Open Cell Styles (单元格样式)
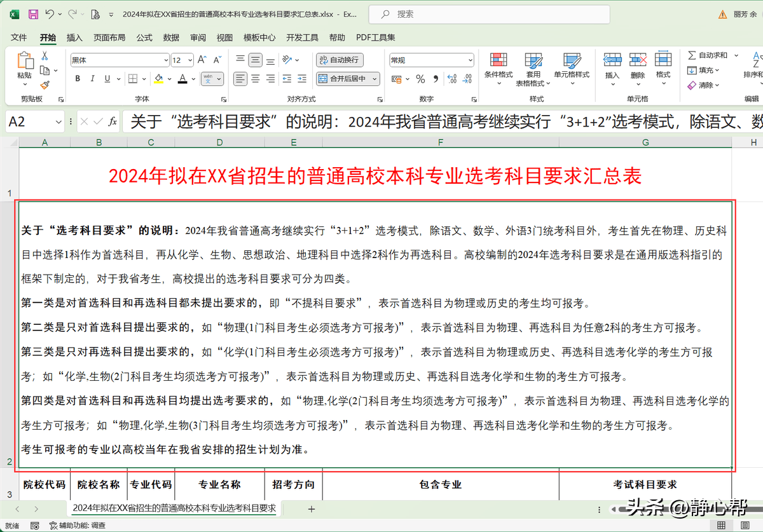 click(x=572, y=69)
